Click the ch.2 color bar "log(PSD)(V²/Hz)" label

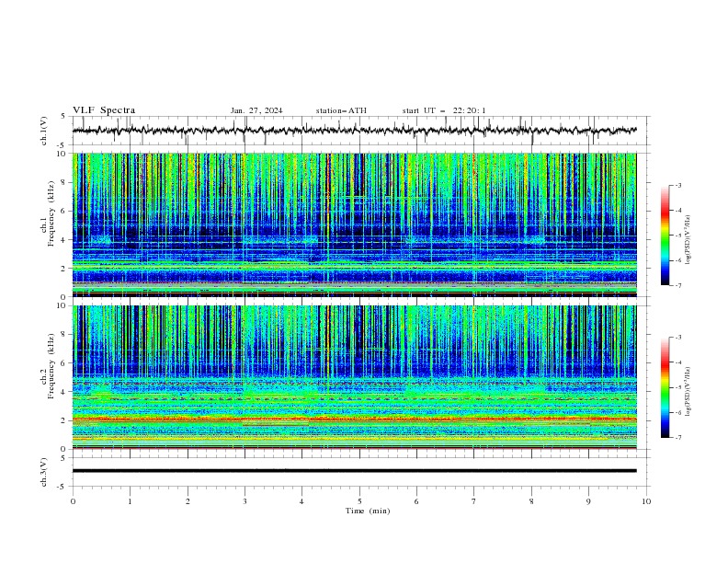[688, 391]
